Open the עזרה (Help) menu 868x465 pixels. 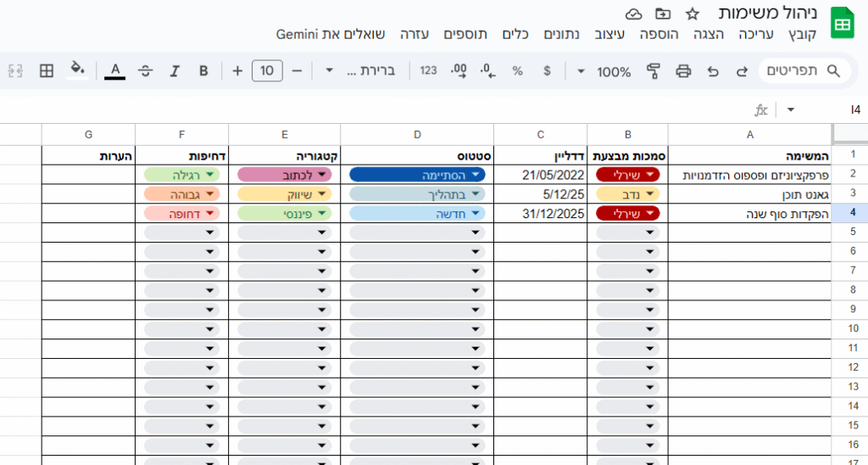click(414, 34)
